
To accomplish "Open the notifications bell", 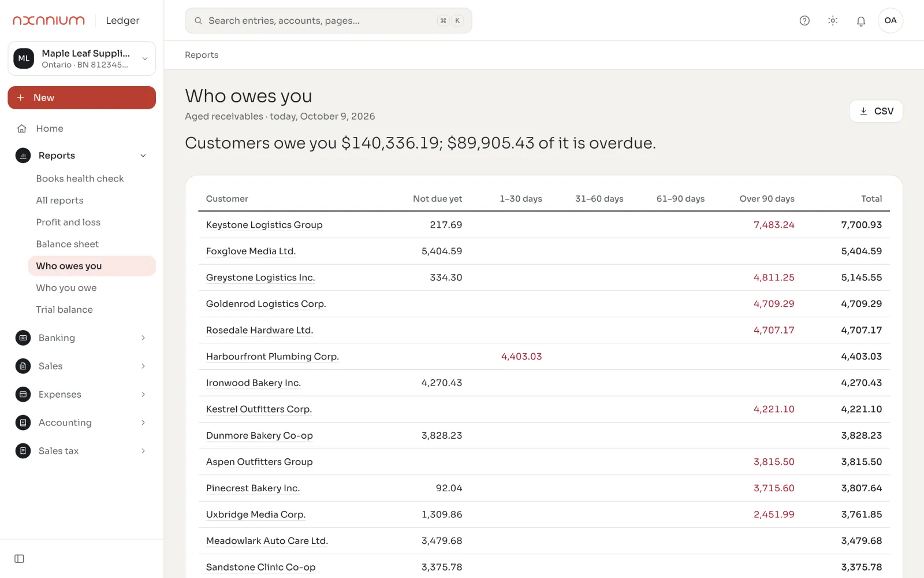I will [x=861, y=21].
